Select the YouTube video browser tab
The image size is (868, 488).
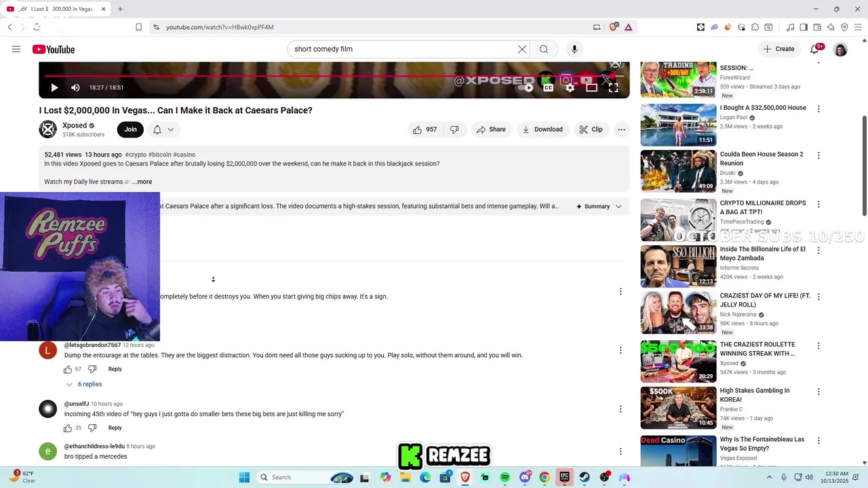(56, 9)
